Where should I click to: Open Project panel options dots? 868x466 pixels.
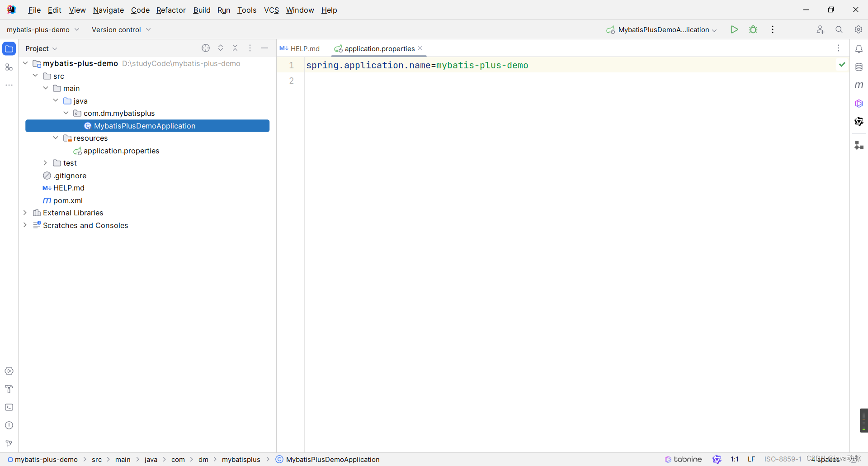(x=250, y=48)
